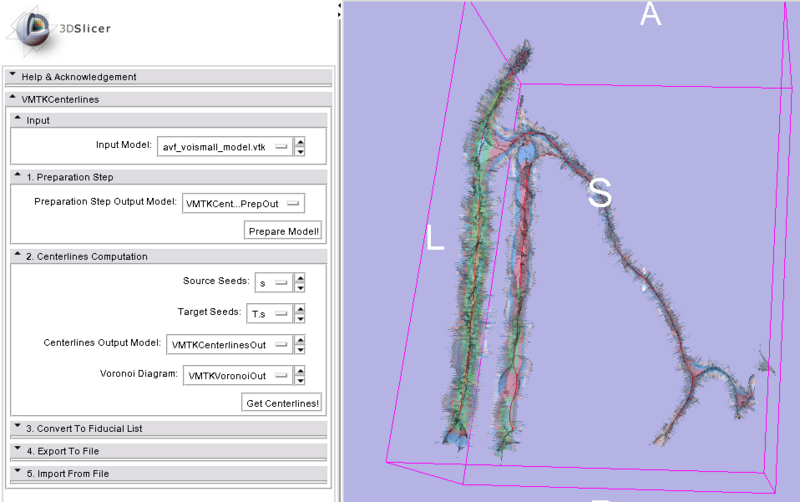Image resolution: width=800 pixels, height=502 pixels.
Task: Open the Voronoi Diagram dropdown
Action: coord(236,376)
